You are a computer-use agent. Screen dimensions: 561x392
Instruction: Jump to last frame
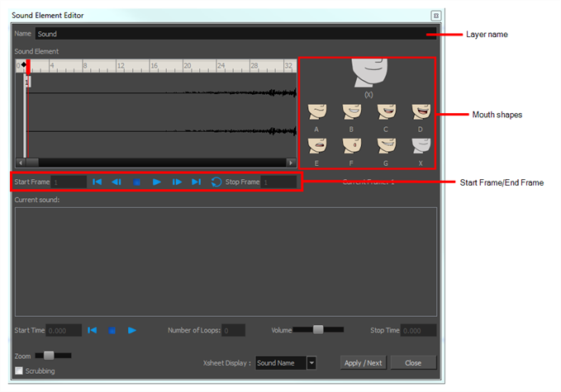196,182
